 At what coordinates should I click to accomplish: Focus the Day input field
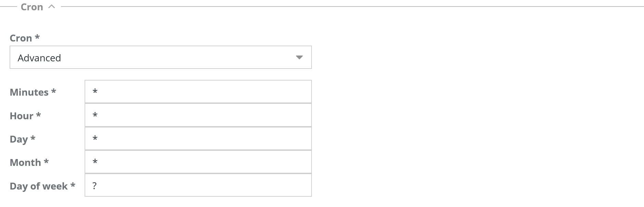point(198,138)
